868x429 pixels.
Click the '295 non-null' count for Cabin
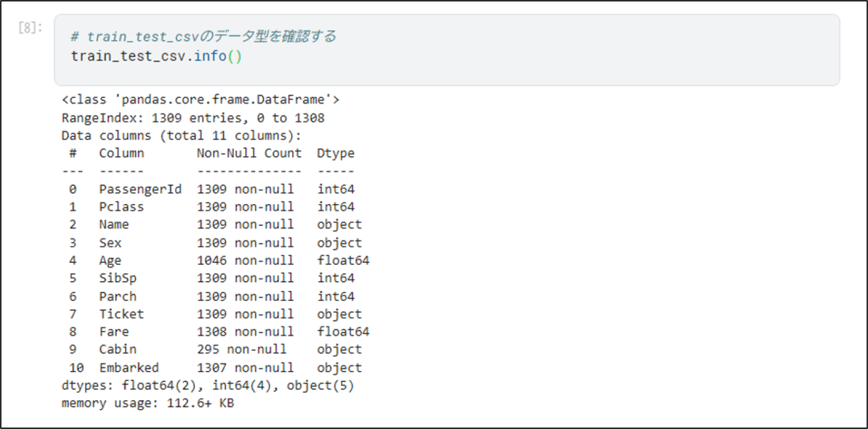tap(242, 350)
